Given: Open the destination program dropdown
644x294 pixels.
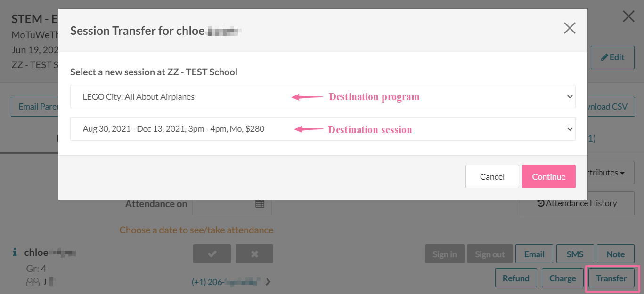Looking at the screenshot, I should 323,97.
